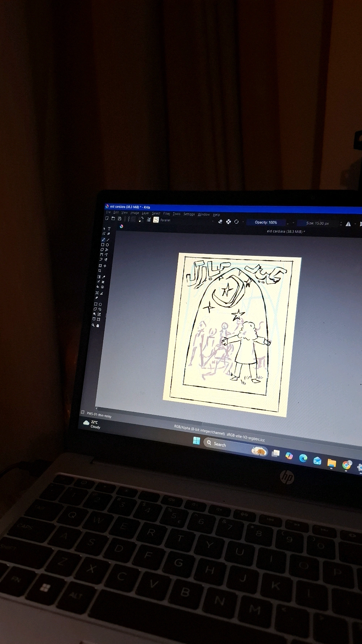Open the blending mode dropdown arrow
The width and height of the screenshot is (362, 644).
click(x=212, y=221)
